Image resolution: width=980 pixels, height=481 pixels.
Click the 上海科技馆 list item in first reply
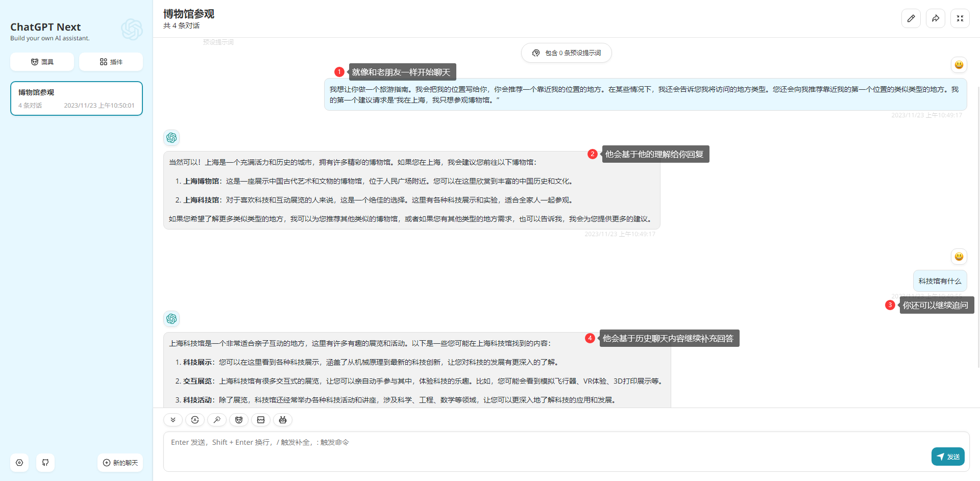click(x=379, y=200)
